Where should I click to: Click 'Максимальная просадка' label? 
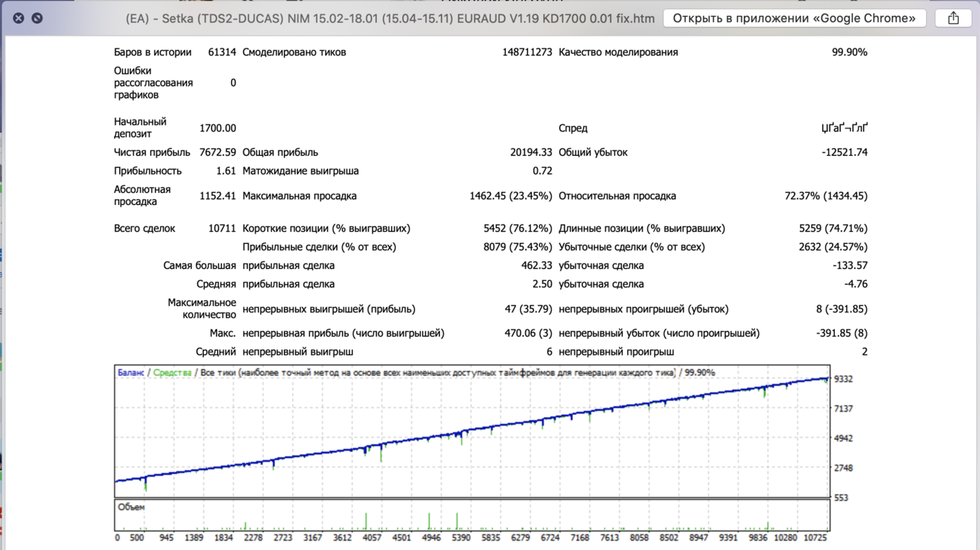tap(299, 196)
